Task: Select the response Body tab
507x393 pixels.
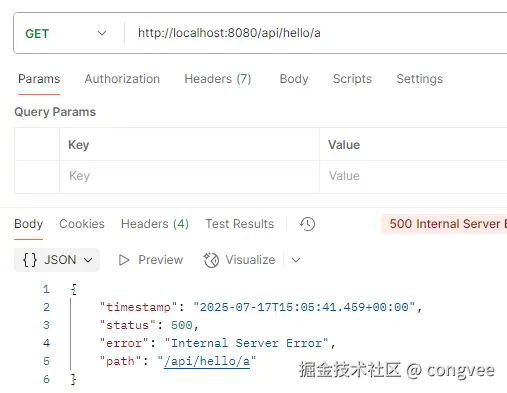Action: click(x=29, y=224)
